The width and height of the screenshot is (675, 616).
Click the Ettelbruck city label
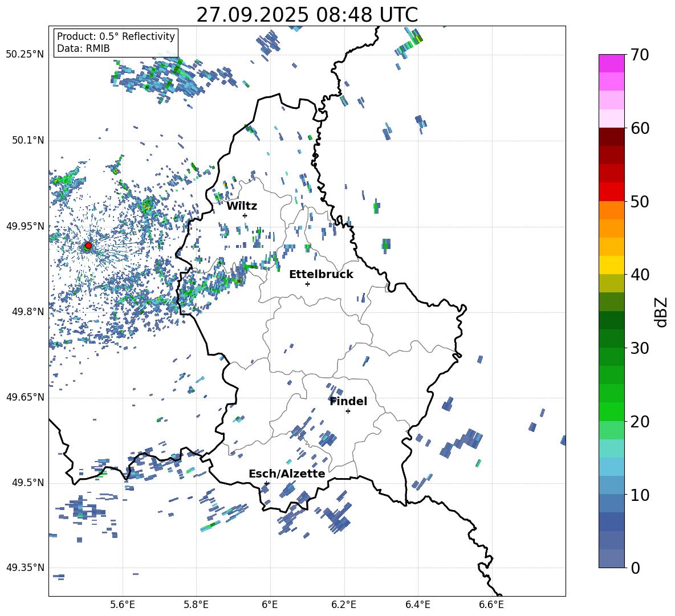click(321, 274)
